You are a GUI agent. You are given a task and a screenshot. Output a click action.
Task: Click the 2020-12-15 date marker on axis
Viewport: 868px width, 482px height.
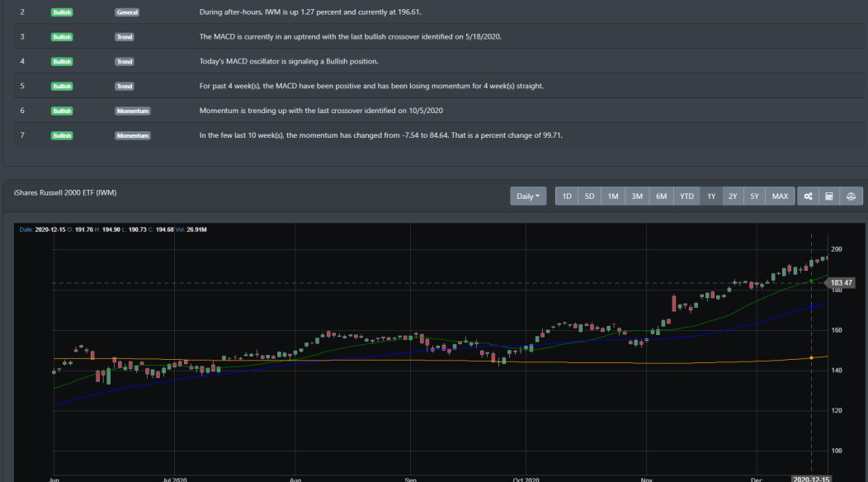pyautogui.click(x=810, y=478)
